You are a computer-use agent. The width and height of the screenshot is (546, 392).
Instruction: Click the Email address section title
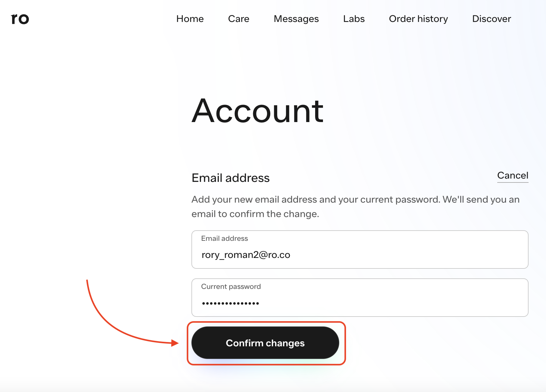coord(231,178)
